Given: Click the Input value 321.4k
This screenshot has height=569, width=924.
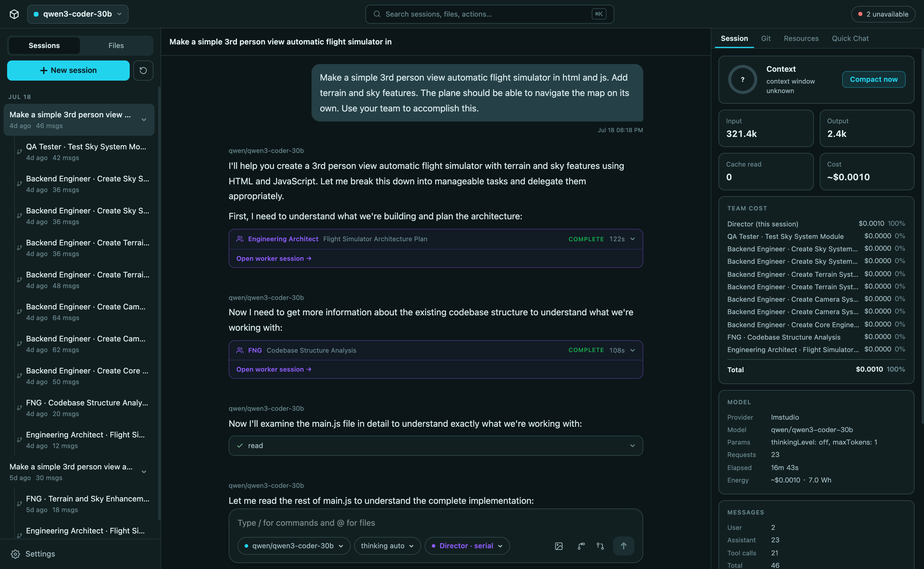Looking at the screenshot, I should 741,134.
